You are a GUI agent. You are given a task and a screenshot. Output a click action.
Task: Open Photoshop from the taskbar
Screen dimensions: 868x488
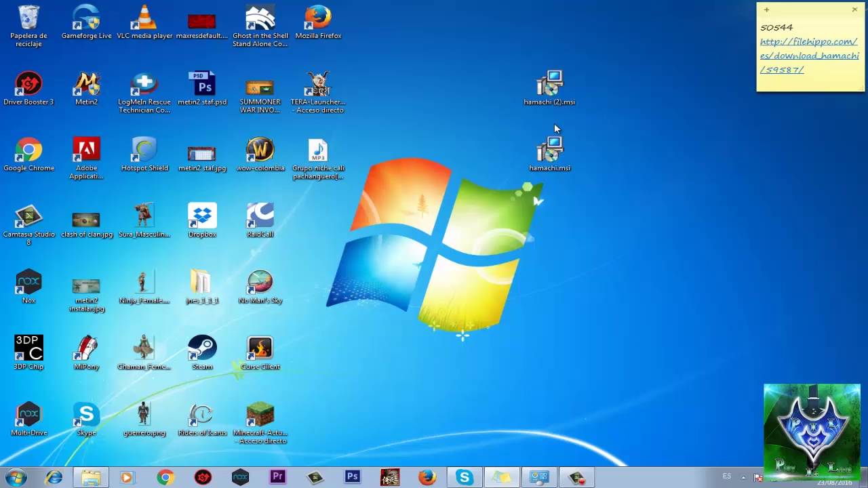click(352, 477)
